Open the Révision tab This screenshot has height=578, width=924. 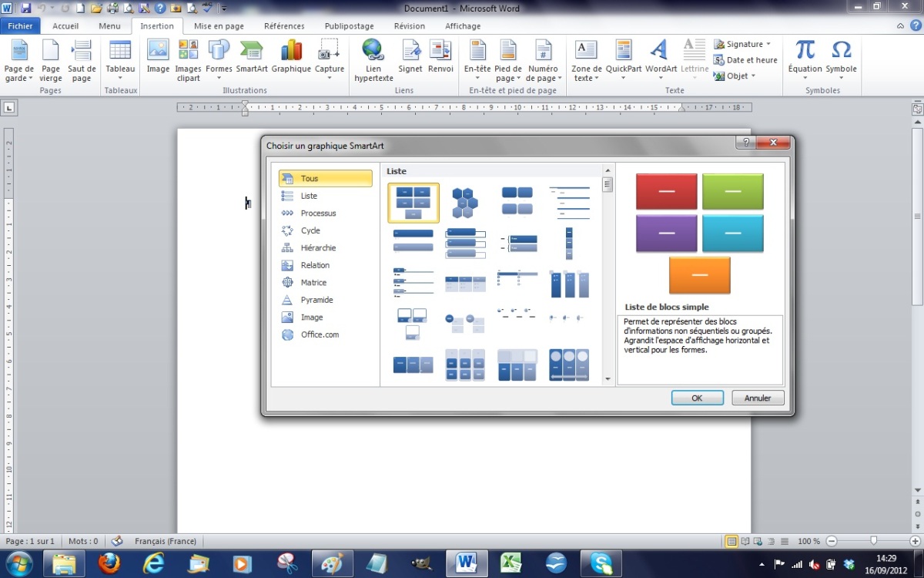pos(410,26)
